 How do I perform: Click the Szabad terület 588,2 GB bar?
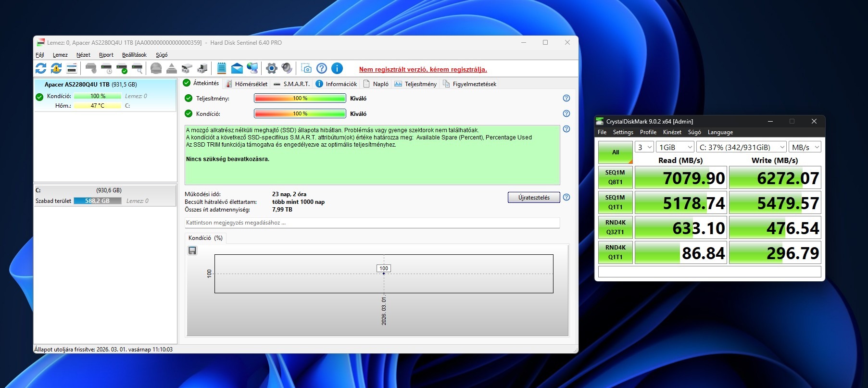tap(98, 201)
